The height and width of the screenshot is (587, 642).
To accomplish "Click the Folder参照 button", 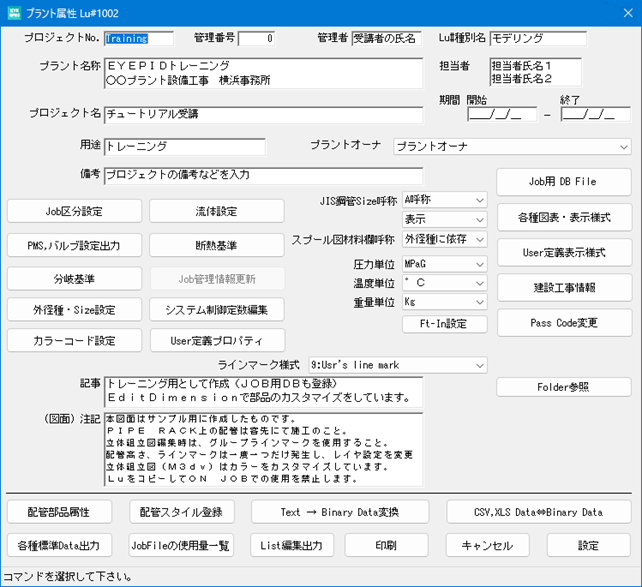I will coord(564,387).
